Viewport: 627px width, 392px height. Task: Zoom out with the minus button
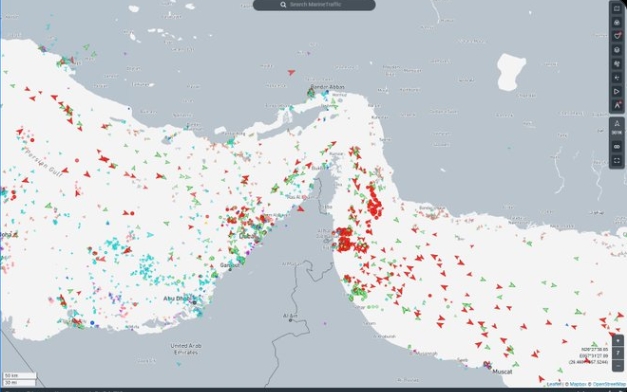(618, 366)
